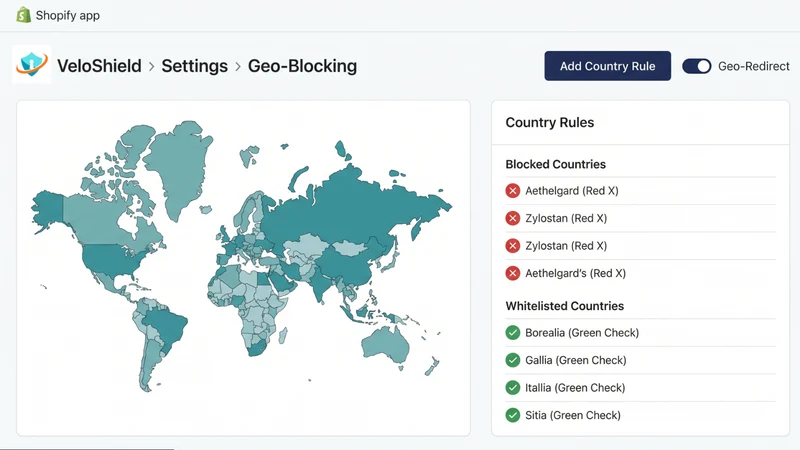Click the chevron before Geo-Blocking

pyautogui.click(x=238, y=66)
